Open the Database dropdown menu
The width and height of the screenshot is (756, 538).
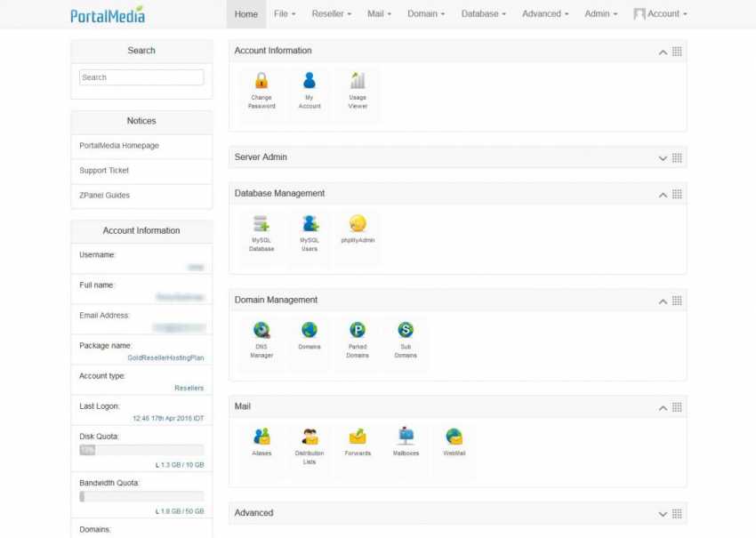click(484, 14)
